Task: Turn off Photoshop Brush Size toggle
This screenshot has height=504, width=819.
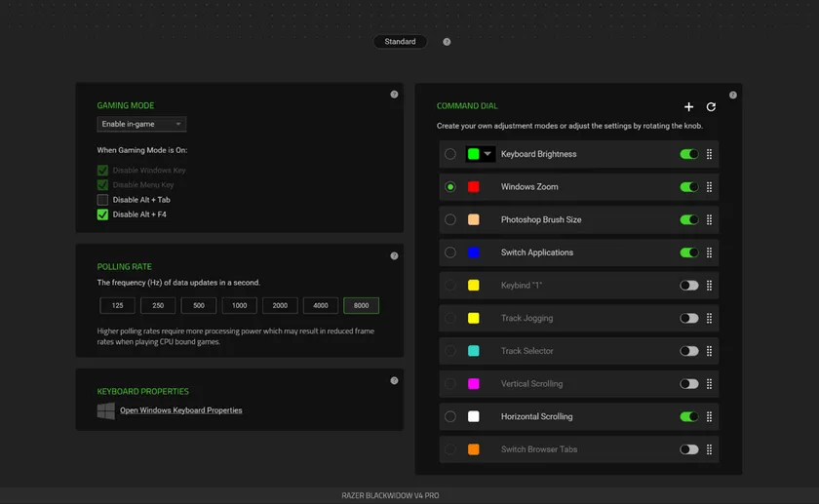Action: [689, 219]
